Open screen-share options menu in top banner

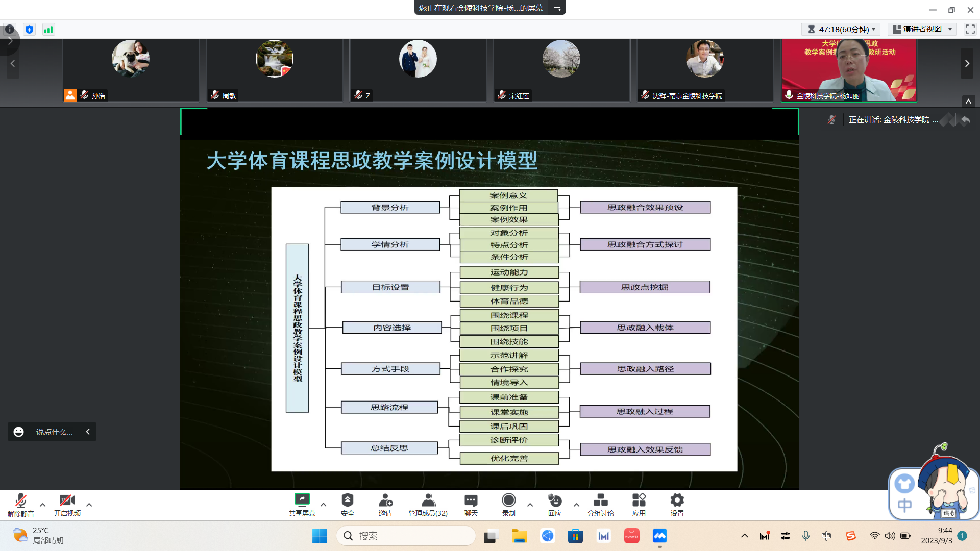tap(557, 8)
